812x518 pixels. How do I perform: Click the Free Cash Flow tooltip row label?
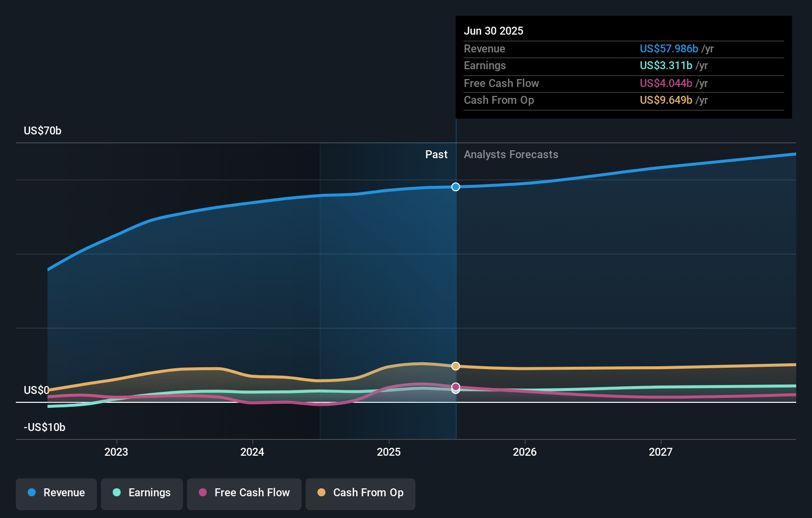tap(501, 83)
